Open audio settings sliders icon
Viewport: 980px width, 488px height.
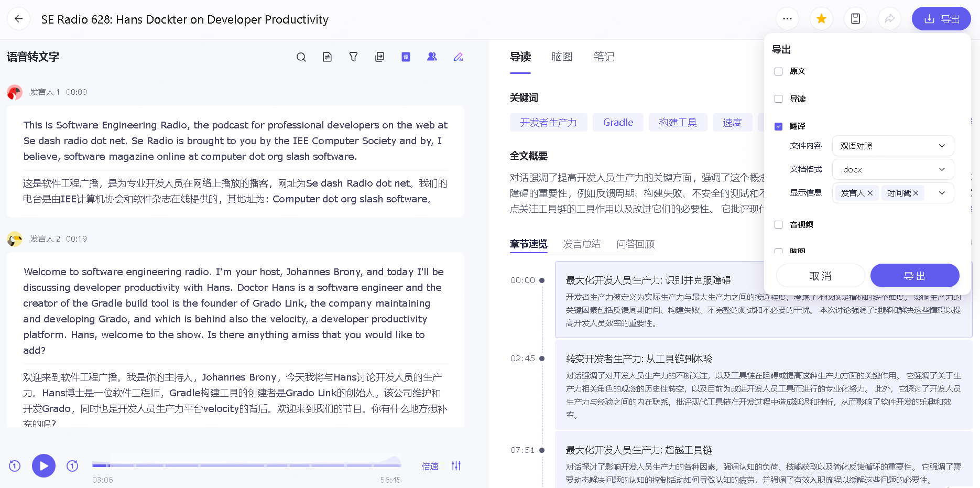click(x=456, y=465)
